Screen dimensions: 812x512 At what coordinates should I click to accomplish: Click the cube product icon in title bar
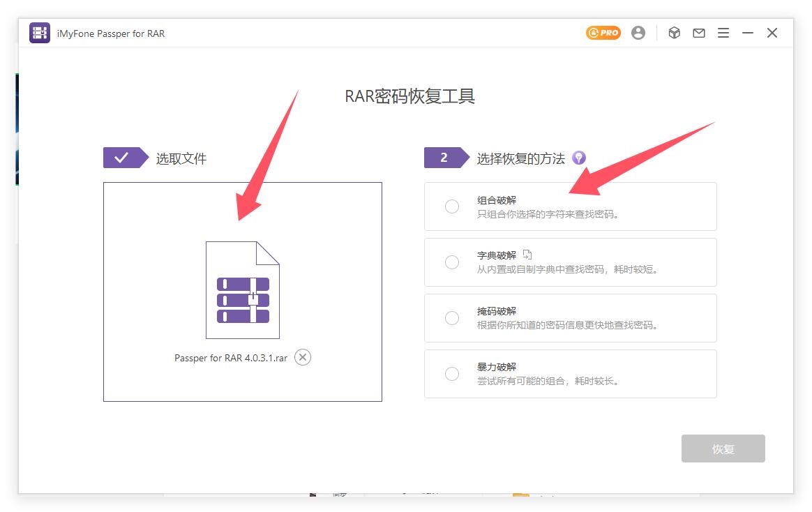[675, 33]
